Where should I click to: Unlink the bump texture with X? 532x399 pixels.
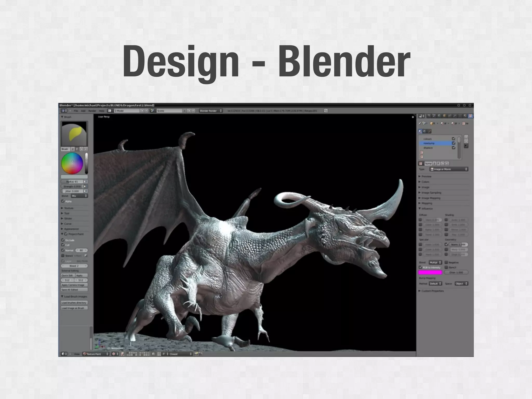[447, 163]
